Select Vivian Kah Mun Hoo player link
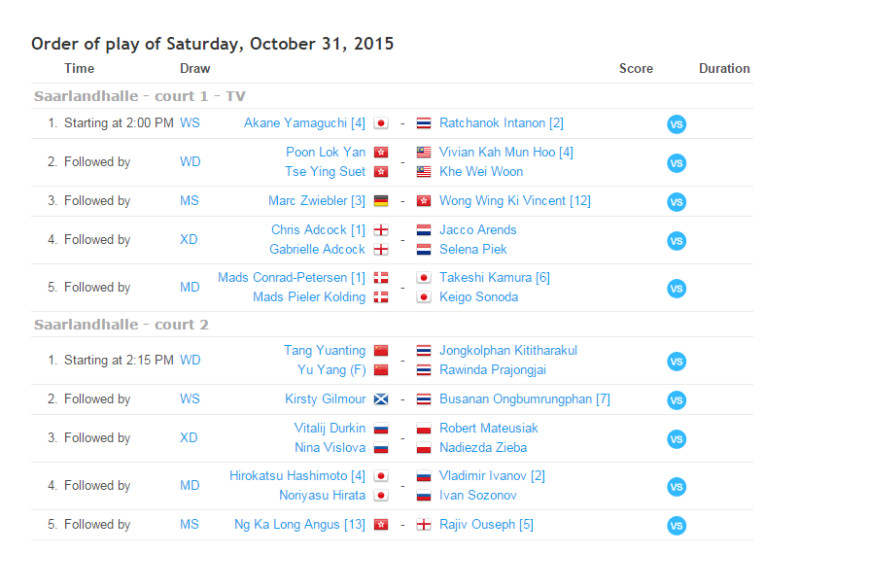Image resolution: width=869 pixels, height=588 pixels. pyautogui.click(x=505, y=153)
